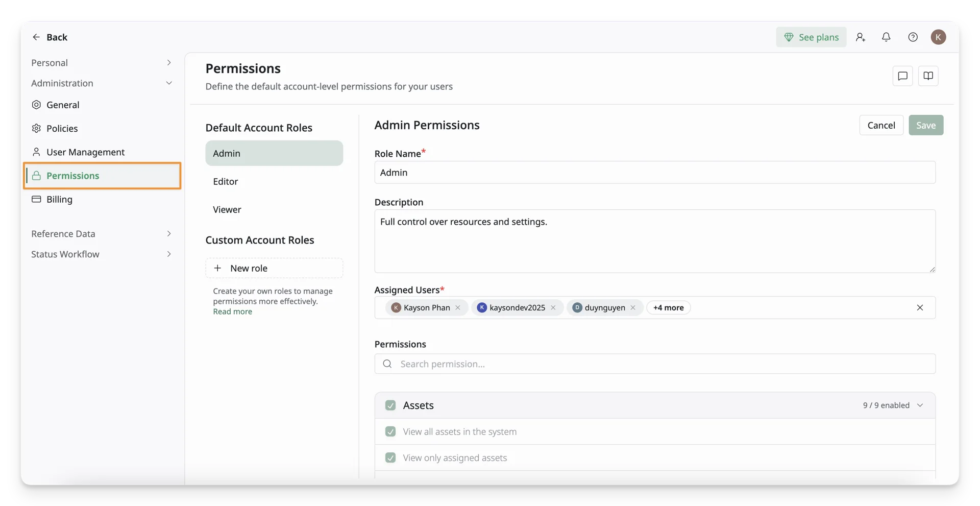Click the help question mark icon

(913, 37)
